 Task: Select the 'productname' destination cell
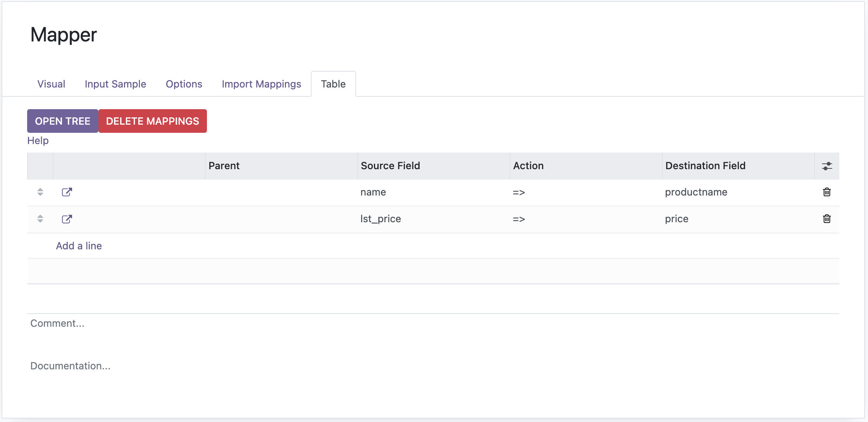[738, 192]
